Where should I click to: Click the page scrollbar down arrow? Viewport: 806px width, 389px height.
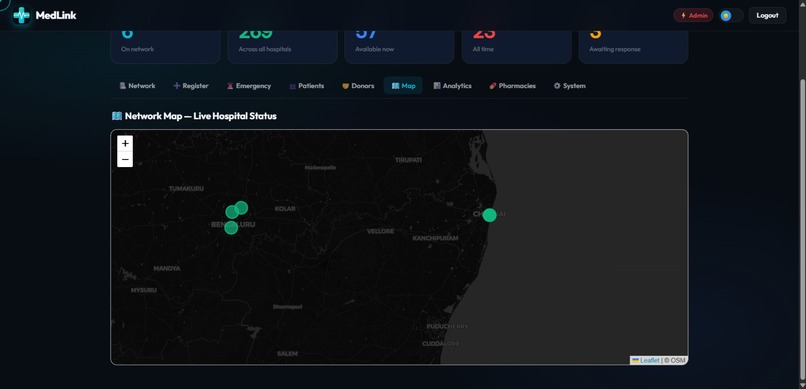point(802,385)
